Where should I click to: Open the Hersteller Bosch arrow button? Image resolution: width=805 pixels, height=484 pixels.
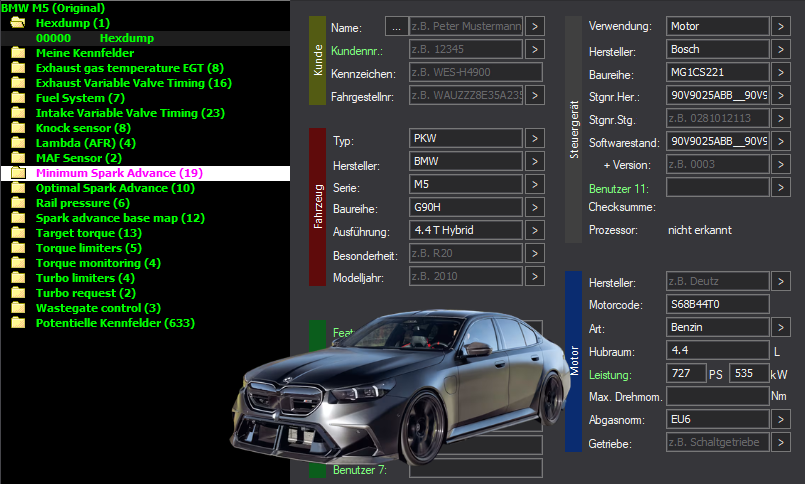pyautogui.click(x=781, y=49)
